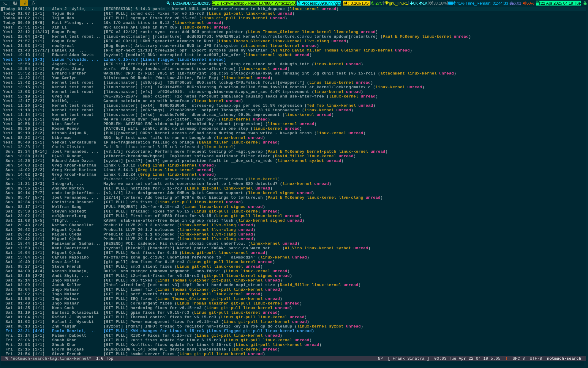This screenshot has height=368, width=588.
Task: Click the calendar date widget in top bar
Action: (x=558, y=3)
